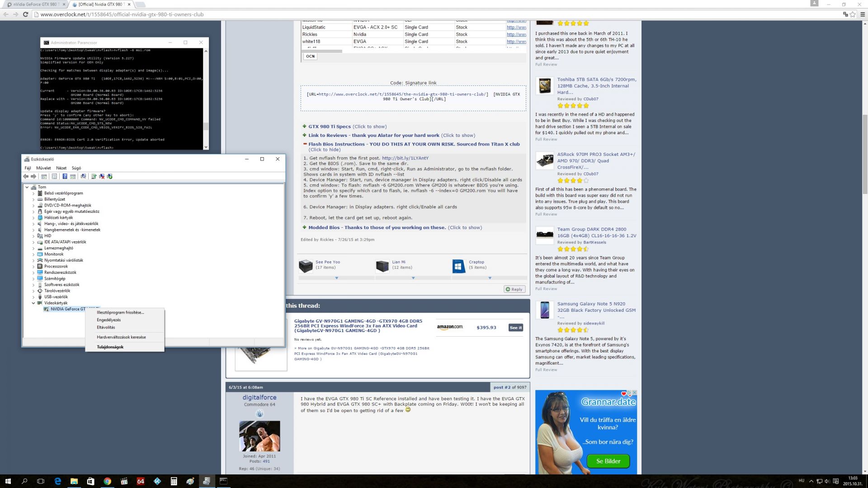The image size is (868, 488).
Task: Open the Súgó menu
Action: [x=76, y=168]
